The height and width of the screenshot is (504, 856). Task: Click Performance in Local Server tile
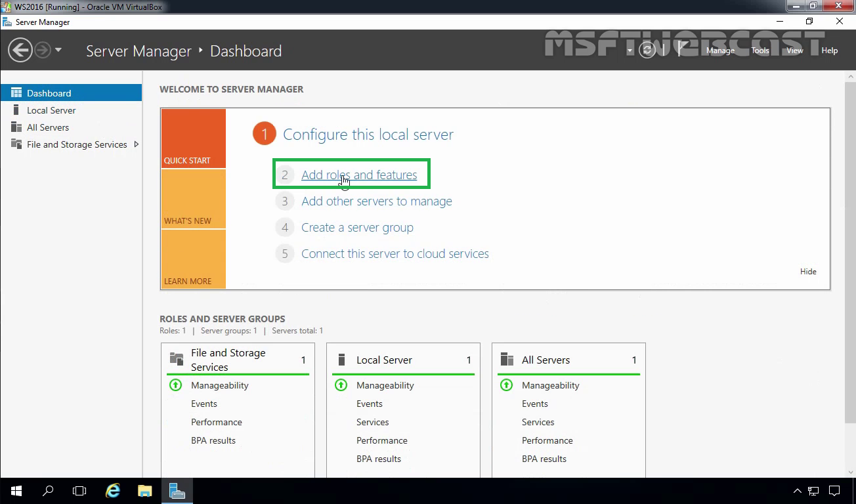coord(382,440)
